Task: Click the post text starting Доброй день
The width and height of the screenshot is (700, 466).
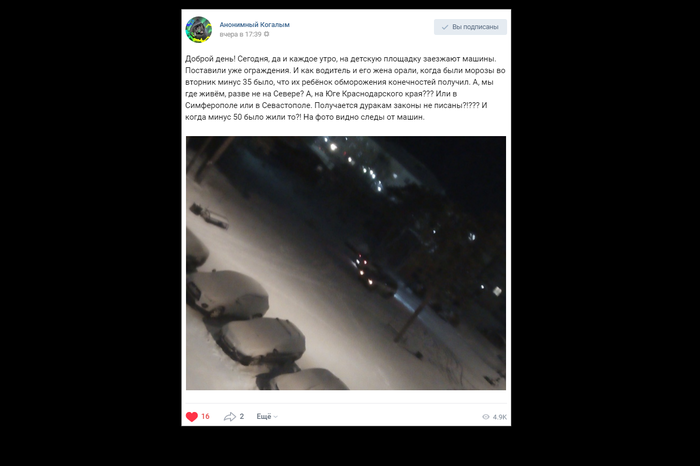Action: 345,88
